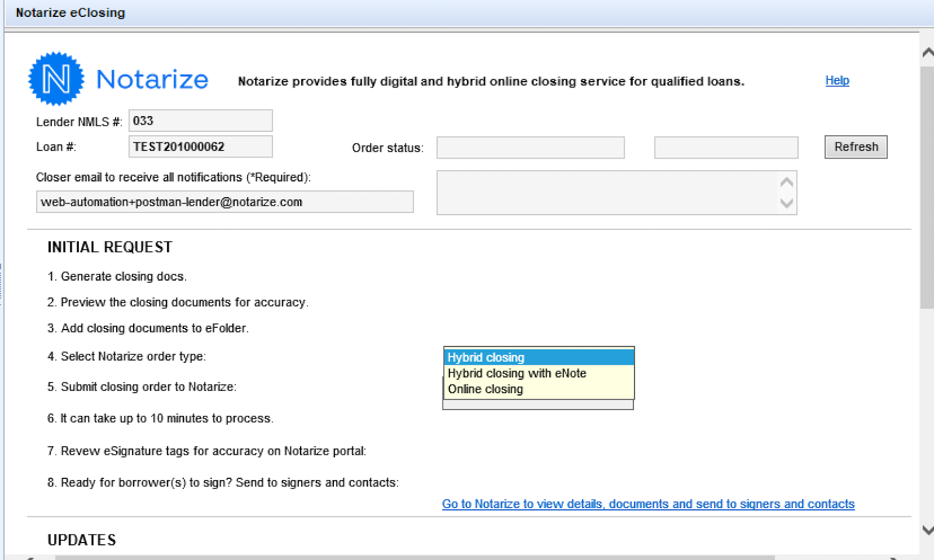
Task: Click '1. Generate closing docs.' text
Action: (117, 276)
